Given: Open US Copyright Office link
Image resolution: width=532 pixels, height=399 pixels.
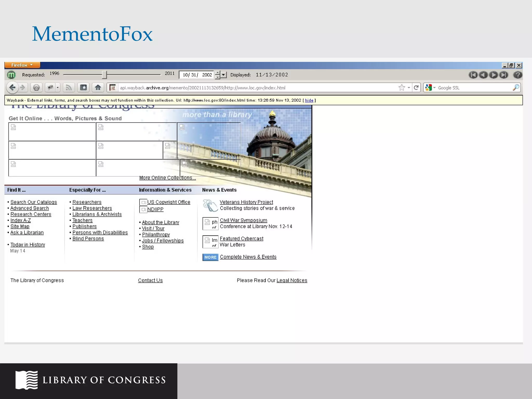Looking at the screenshot, I should coord(169,202).
